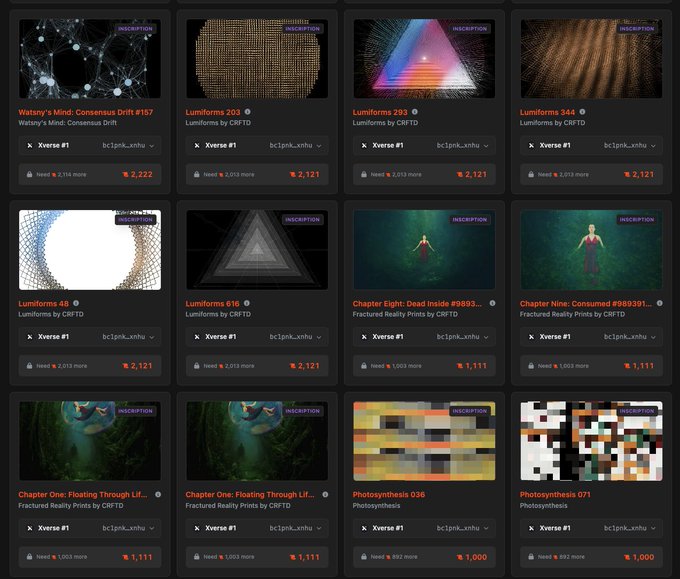Image resolution: width=680 pixels, height=579 pixels.
Task: Open Lumiforms 48 white circle thumbnail
Action: [90, 250]
